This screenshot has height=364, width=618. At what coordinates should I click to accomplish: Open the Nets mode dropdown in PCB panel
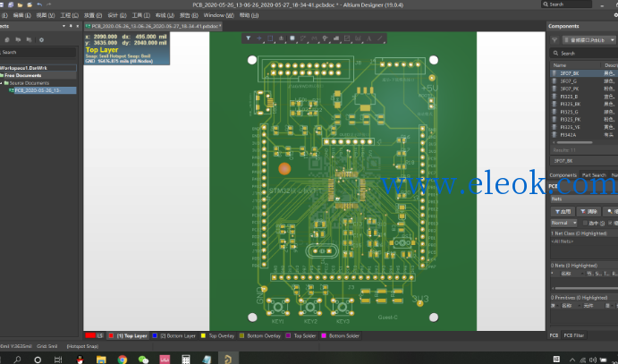click(584, 199)
